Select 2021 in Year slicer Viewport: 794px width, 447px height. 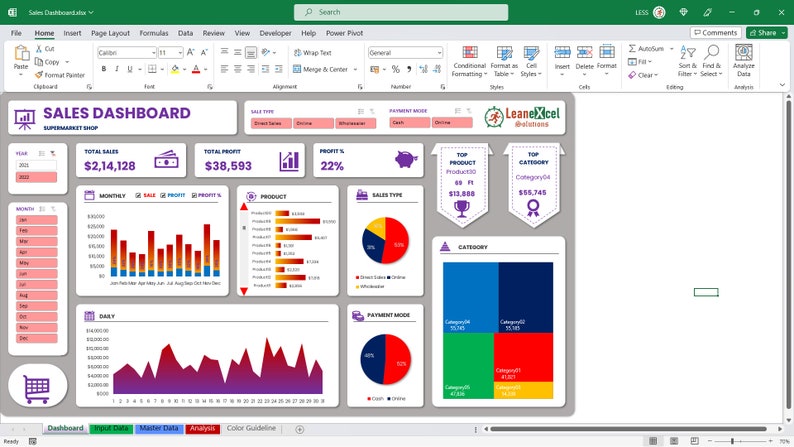pos(36,165)
